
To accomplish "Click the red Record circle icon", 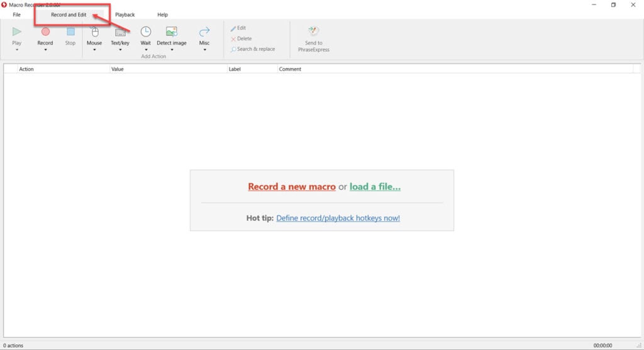I will [45, 31].
